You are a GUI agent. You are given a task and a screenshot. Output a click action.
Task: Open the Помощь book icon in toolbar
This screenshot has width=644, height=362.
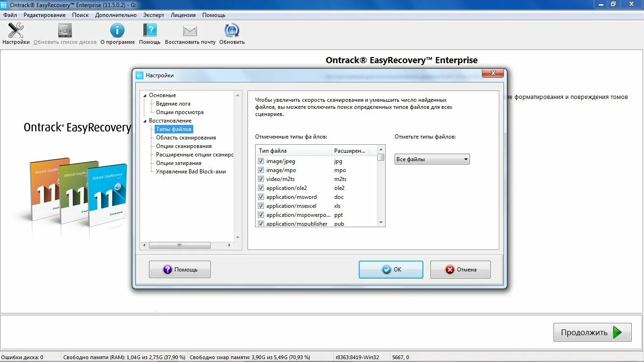click(x=150, y=31)
